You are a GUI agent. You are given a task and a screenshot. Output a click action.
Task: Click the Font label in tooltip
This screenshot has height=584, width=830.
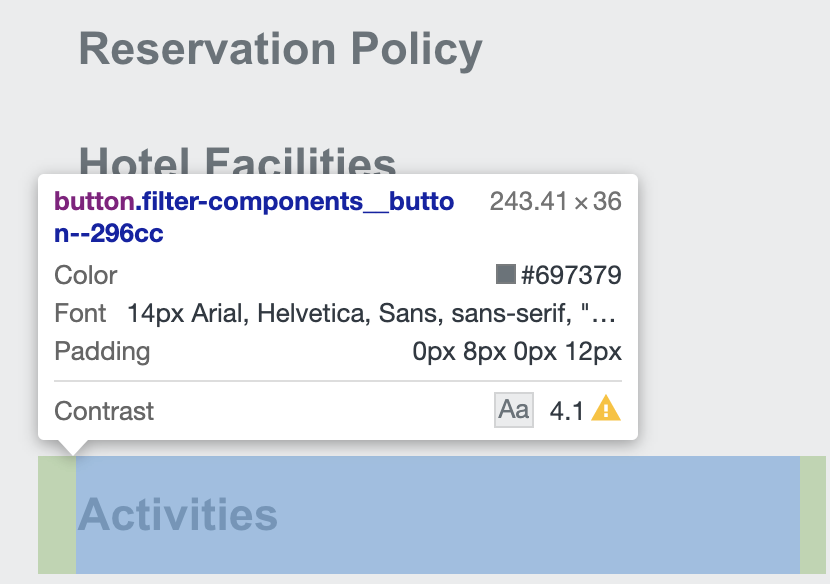click(80, 313)
